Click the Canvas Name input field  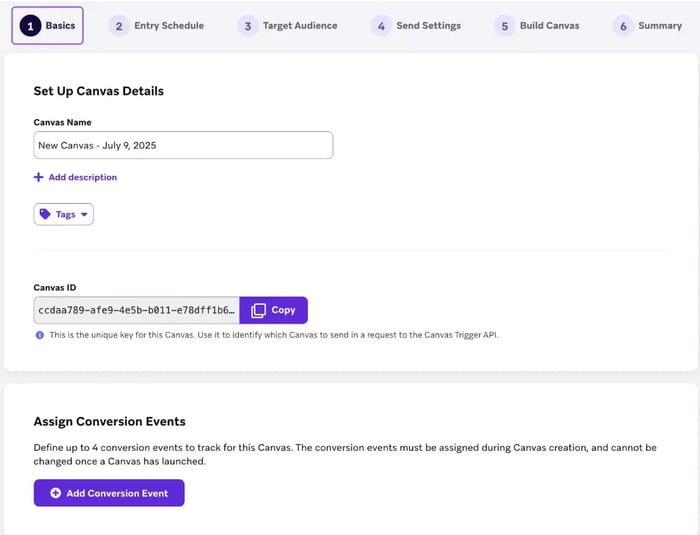pos(183,145)
